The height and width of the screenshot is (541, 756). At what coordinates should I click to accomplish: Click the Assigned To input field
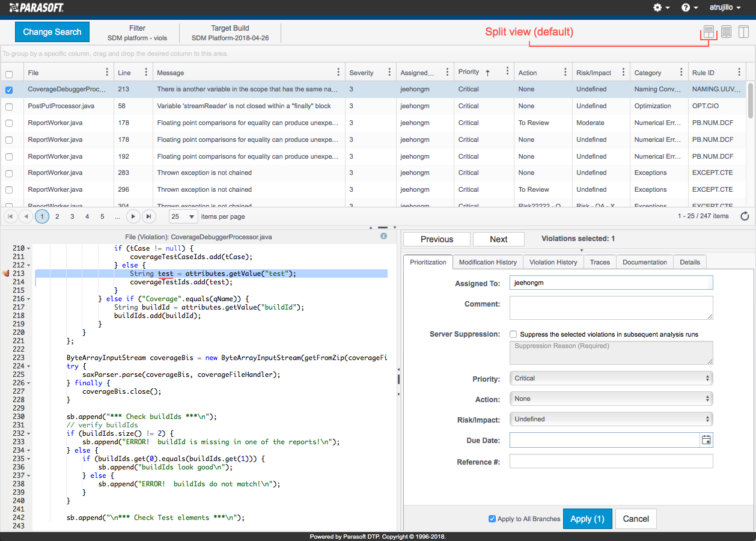611,283
